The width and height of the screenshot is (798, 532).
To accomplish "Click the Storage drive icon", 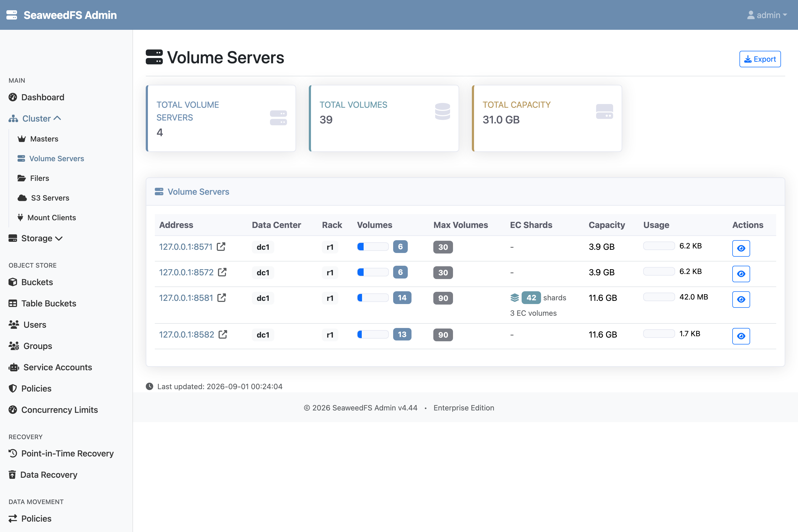I will tap(13, 238).
